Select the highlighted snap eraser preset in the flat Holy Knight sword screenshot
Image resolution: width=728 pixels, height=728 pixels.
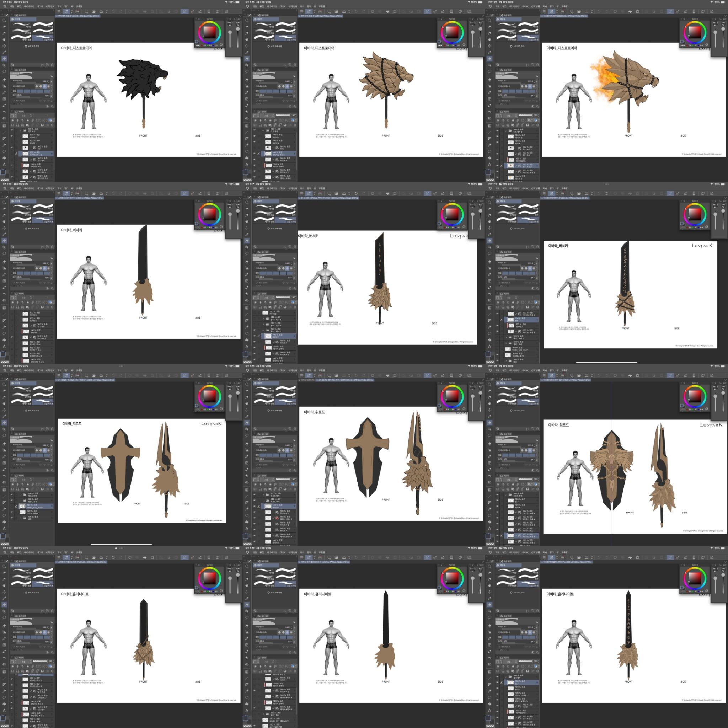click(x=285, y=584)
